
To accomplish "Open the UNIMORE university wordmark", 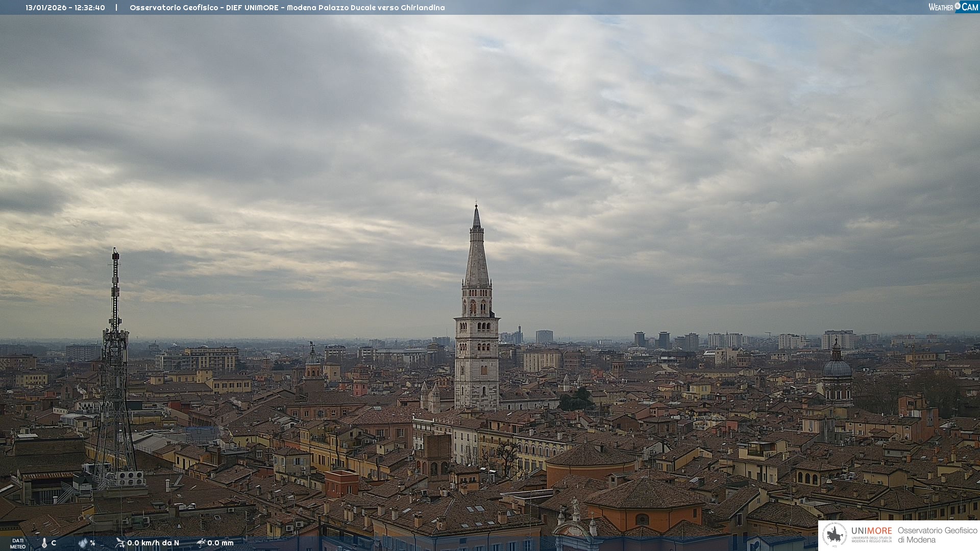I will 871,531.
